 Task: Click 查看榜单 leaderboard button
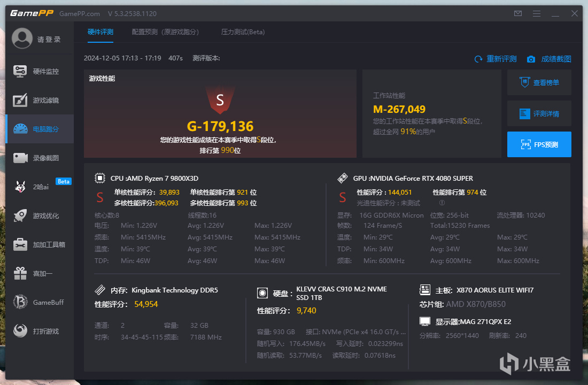click(x=539, y=82)
